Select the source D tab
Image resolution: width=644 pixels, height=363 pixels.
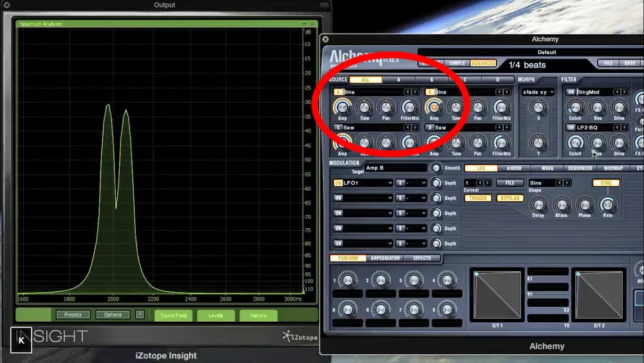(497, 80)
